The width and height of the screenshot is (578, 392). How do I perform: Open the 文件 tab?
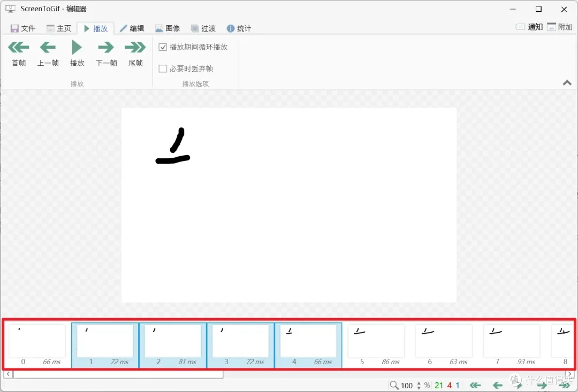tap(23, 28)
